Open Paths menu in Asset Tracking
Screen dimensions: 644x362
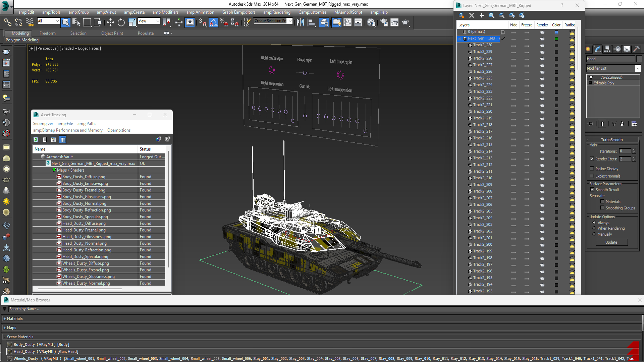[87, 124]
